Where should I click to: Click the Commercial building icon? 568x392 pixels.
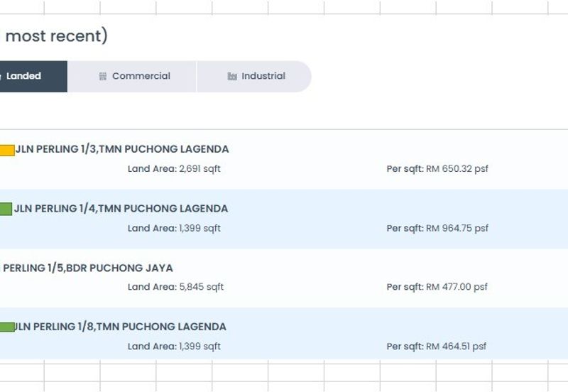pos(103,77)
